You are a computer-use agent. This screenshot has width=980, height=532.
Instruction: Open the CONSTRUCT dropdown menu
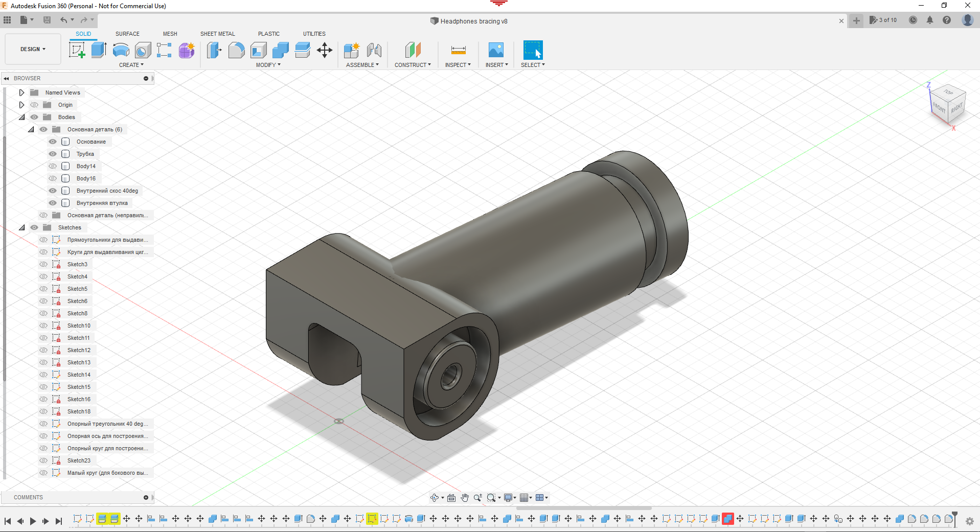pos(413,65)
